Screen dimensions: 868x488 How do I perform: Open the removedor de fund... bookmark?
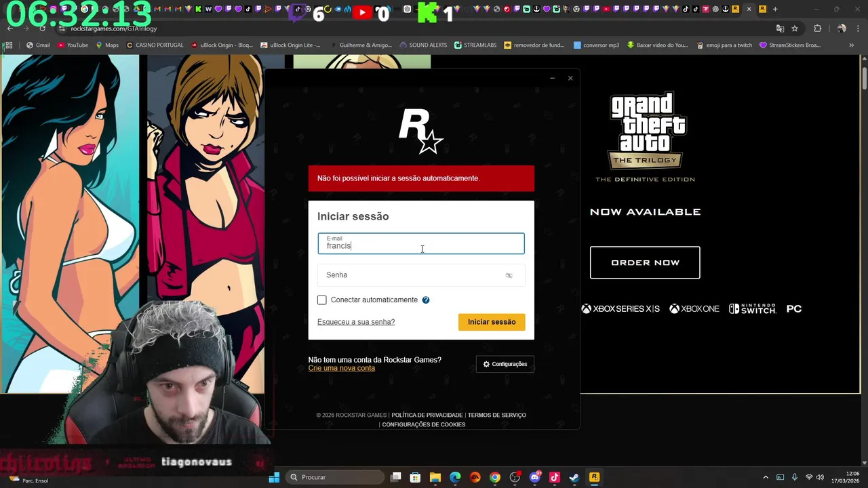(x=534, y=45)
